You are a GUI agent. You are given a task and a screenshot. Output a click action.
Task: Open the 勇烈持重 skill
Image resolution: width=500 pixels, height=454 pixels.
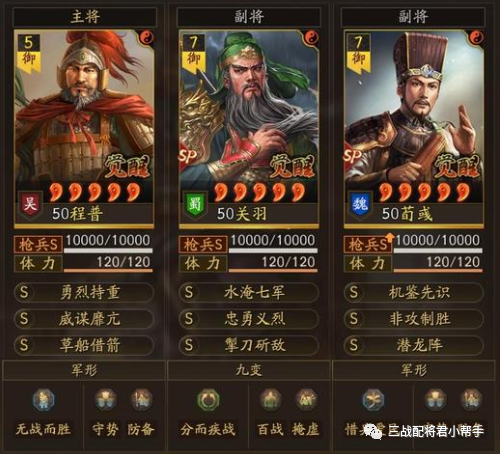(84, 293)
